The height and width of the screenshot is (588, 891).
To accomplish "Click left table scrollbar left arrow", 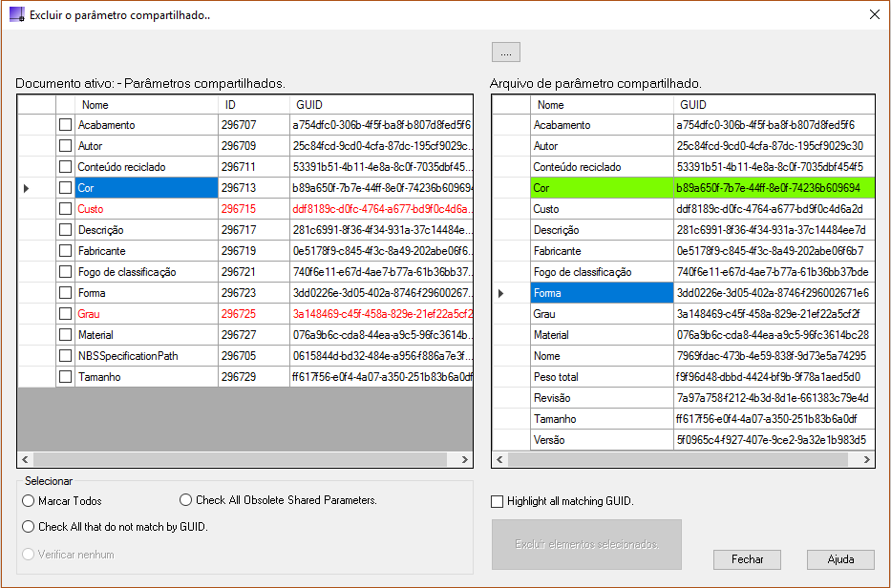I will point(26,459).
